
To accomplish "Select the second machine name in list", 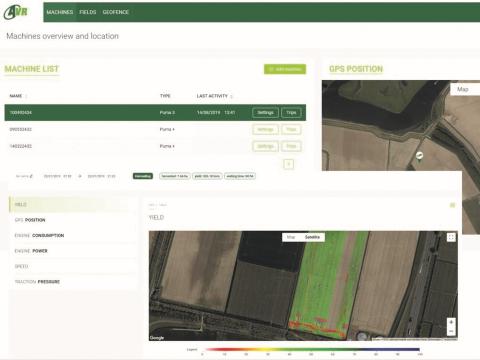I will pos(21,129).
